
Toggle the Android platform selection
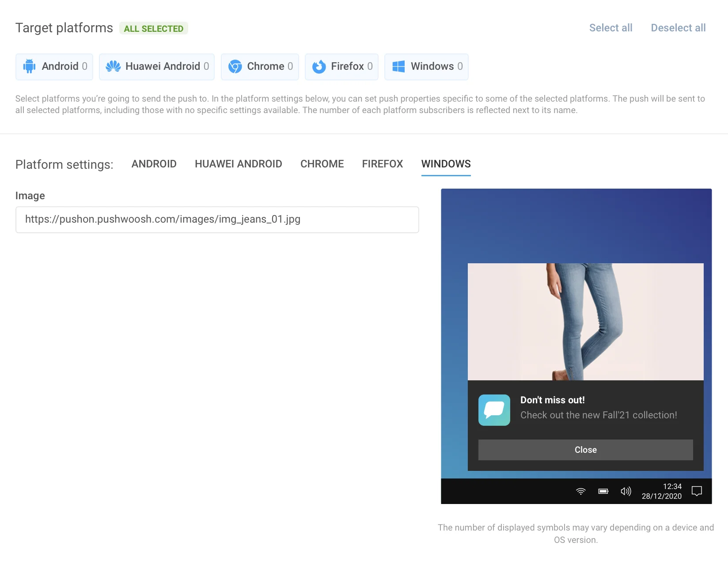[54, 66]
